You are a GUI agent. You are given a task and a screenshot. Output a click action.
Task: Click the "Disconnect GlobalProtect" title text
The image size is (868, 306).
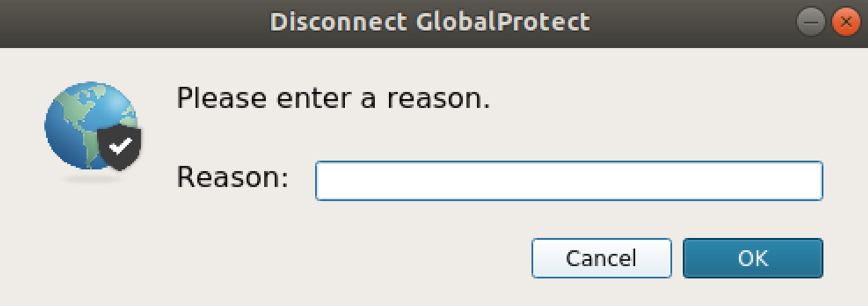[430, 22]
